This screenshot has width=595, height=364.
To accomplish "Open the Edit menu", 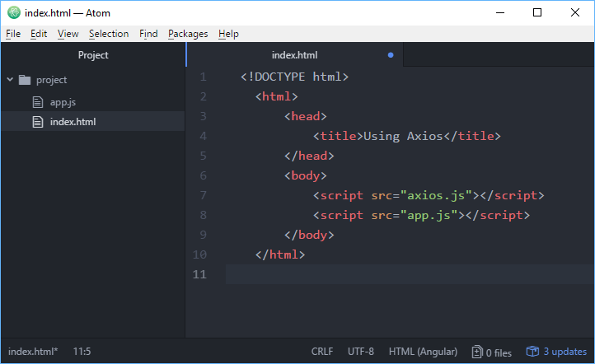I will coord(39,34).
